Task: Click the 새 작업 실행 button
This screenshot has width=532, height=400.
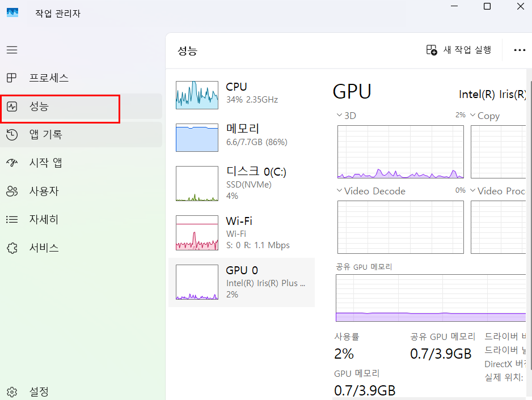Action: (459, 50)
